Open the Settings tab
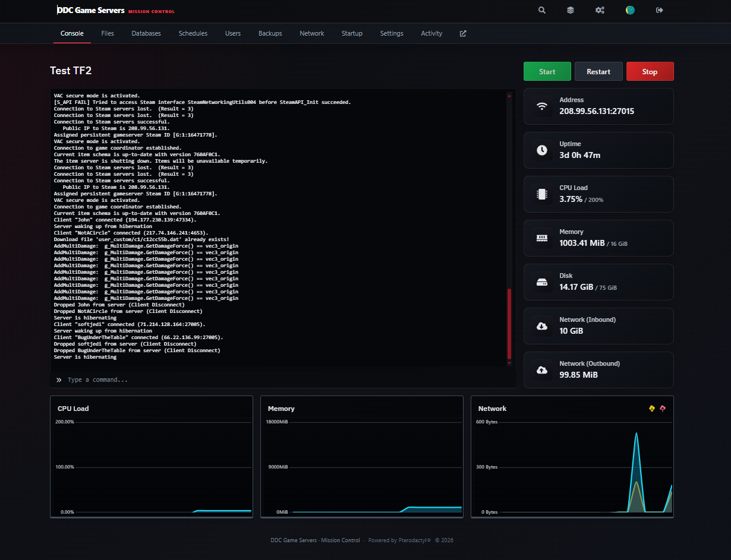Viewport: 731px width, 560px height. pyautogui.click(x=392, y=33)
